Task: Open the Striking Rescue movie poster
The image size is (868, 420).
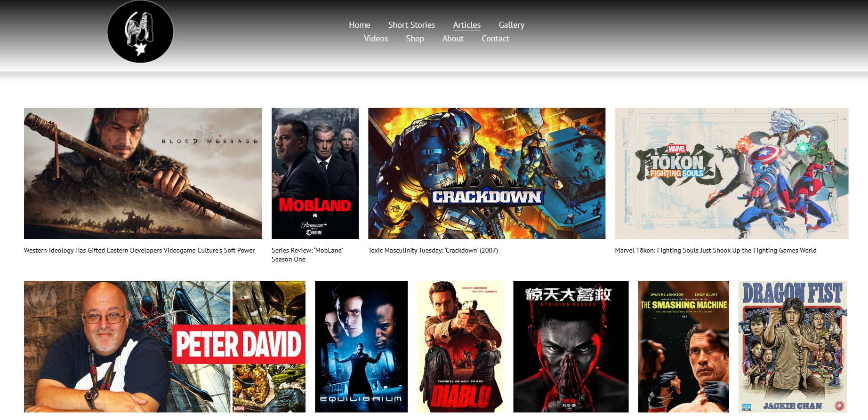Action: [x=571, y=347]
